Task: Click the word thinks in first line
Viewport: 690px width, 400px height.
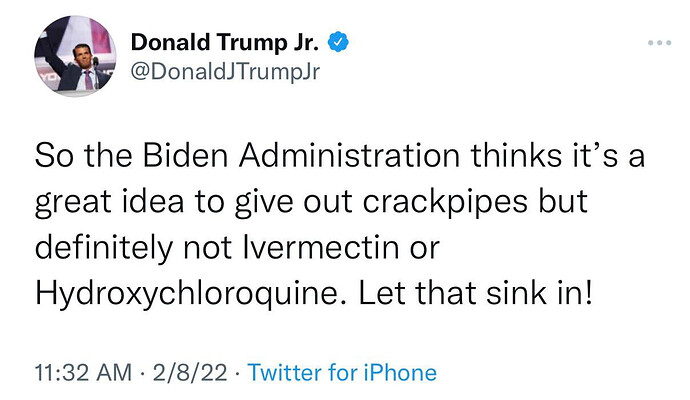Action: click(x=516, y=155)
